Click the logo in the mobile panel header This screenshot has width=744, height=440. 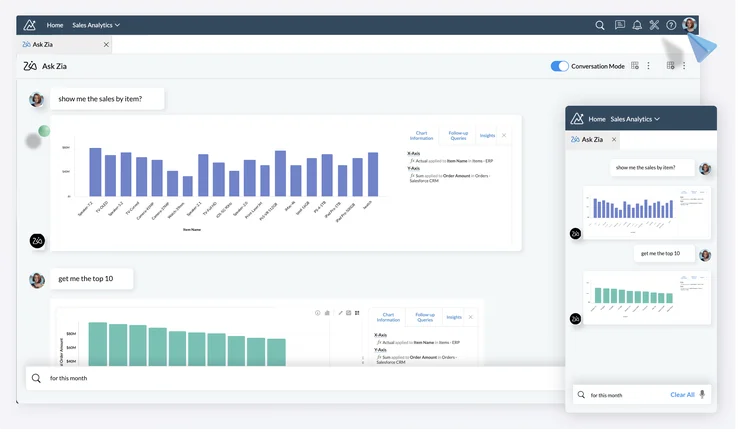(577, 119)
